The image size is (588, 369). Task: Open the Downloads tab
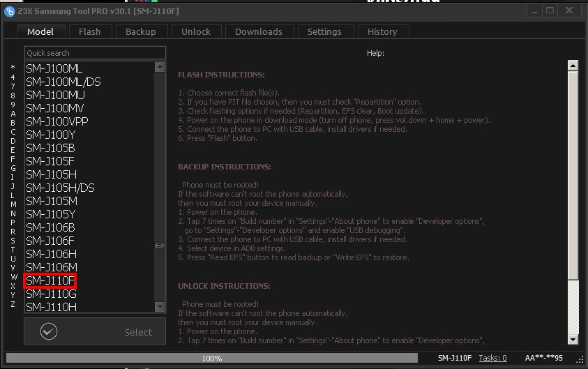258,32
